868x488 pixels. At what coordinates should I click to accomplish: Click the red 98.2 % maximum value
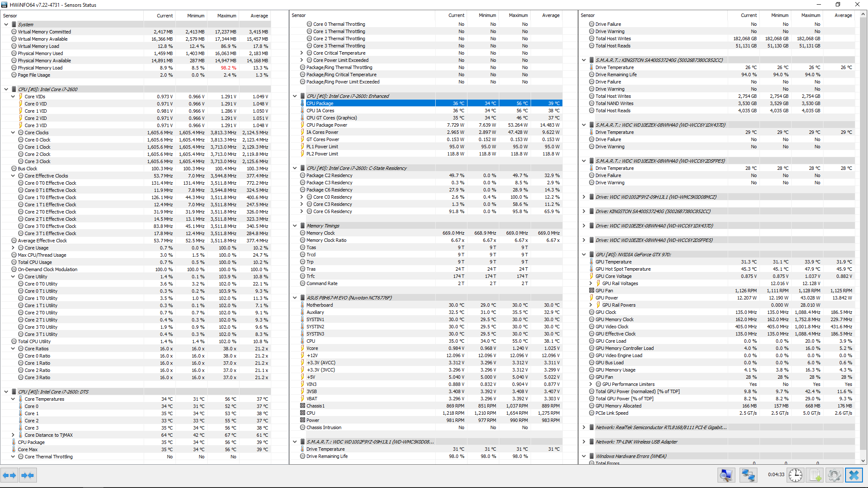[228, 68]
